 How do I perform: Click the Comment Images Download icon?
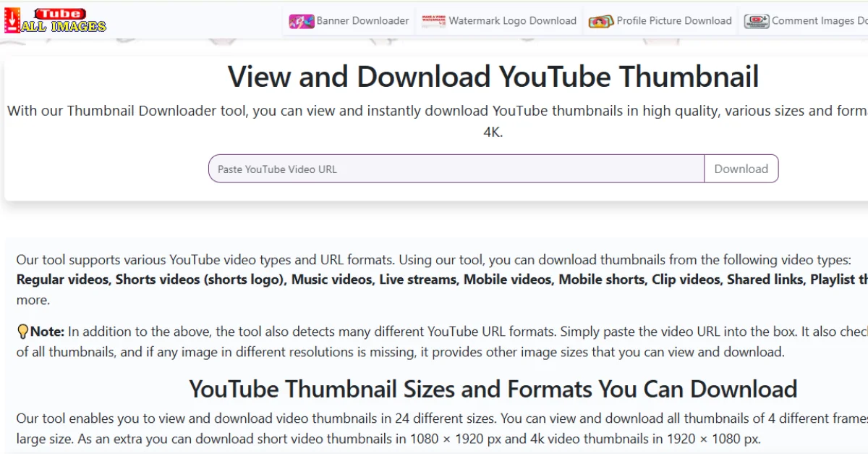pyautogui.click(x=757, y=22)
